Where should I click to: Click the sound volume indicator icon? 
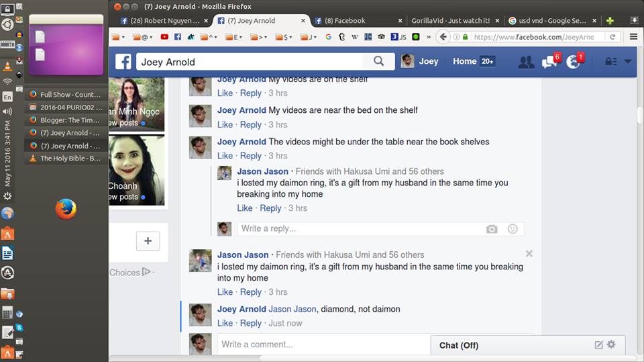7,111
